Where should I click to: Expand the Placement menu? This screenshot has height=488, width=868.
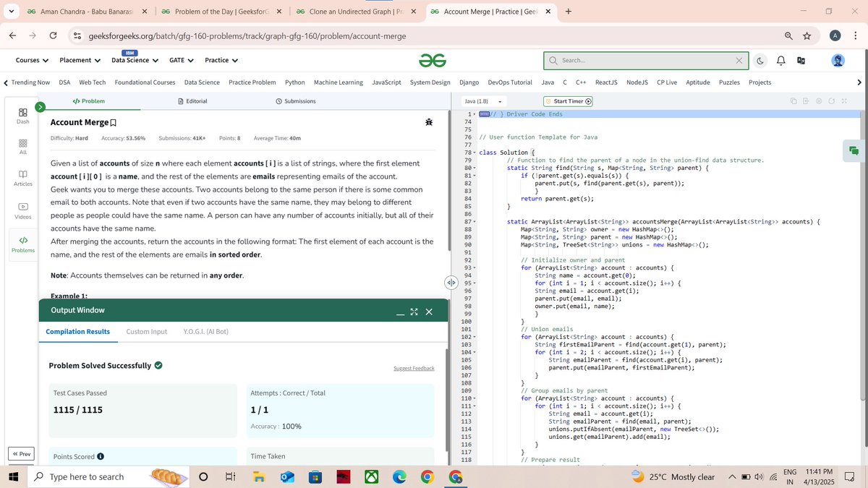pos(80,60)
